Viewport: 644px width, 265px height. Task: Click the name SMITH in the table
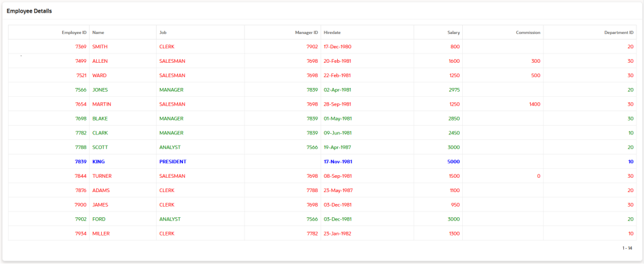click(x=100, y=46)
